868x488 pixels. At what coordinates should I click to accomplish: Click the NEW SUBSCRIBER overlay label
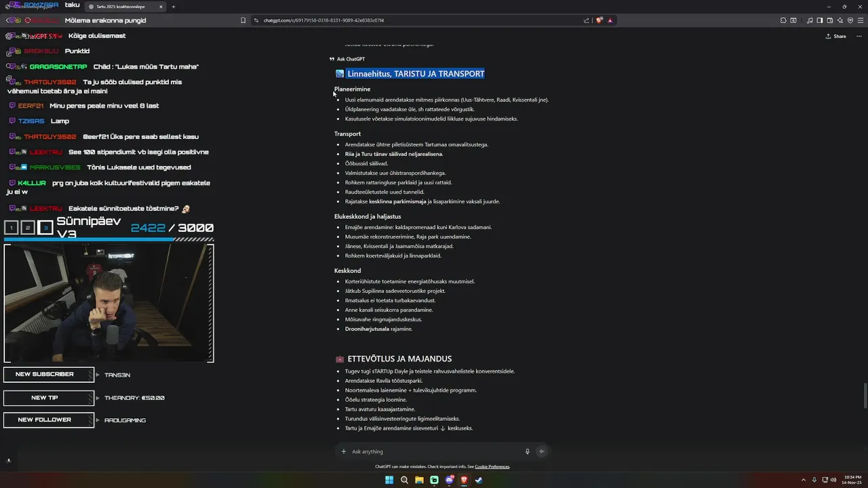(x=49, y=375)
